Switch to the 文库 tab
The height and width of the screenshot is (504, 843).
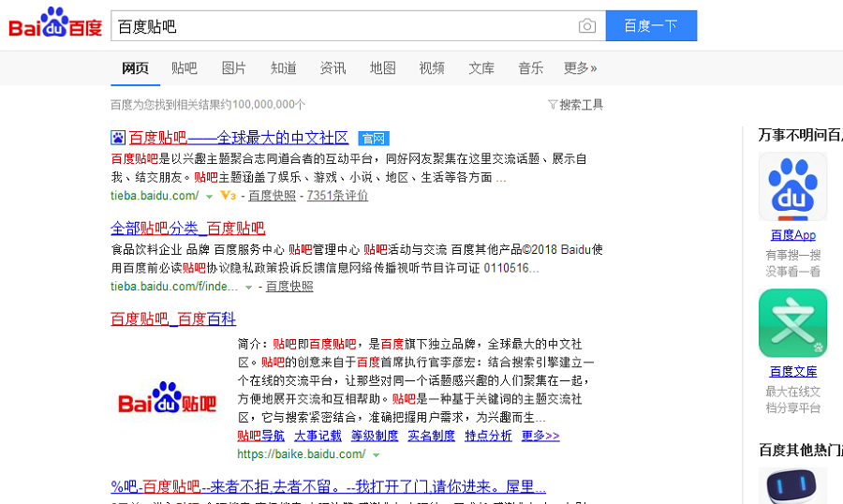481,68
